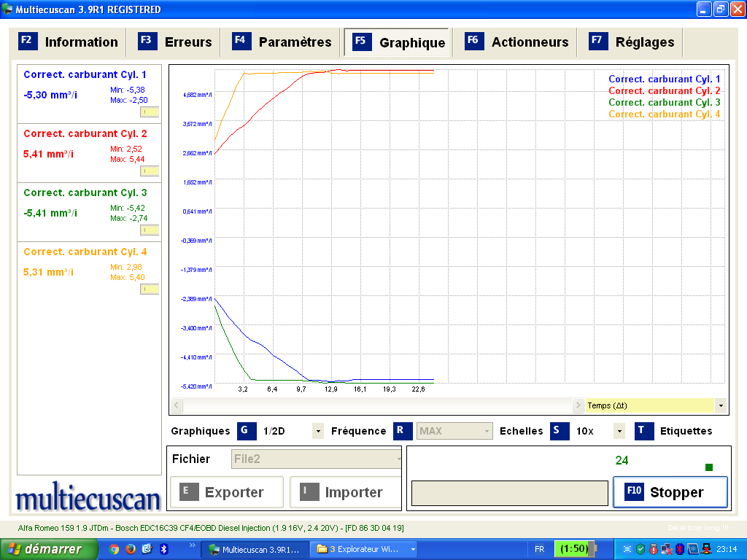Viewport: 747px width, 560px height.
Task: Click the yellow scale box for Cyl. 1
Action: coord(150,112)
